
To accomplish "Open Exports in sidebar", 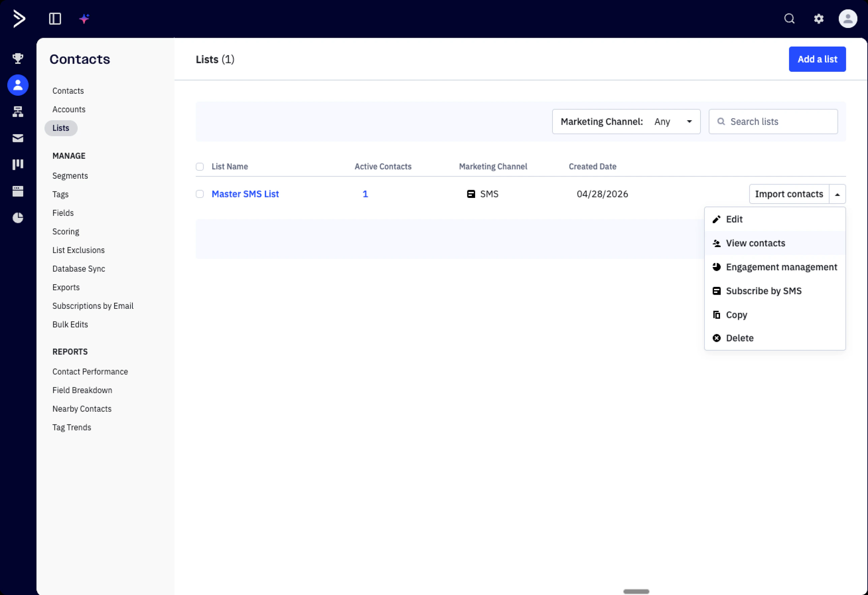I will click(x=66, y=288).
